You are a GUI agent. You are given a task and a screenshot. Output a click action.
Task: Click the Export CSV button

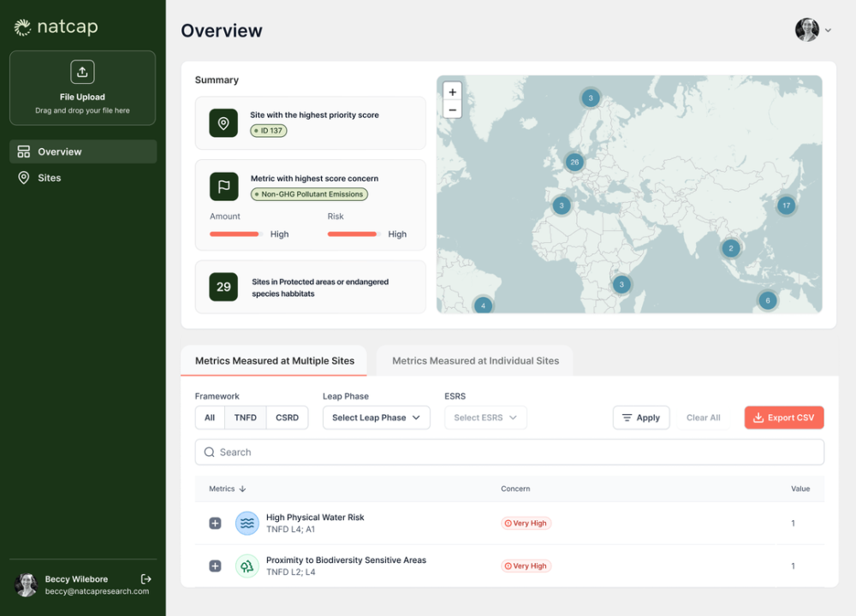tap(783, 418)
